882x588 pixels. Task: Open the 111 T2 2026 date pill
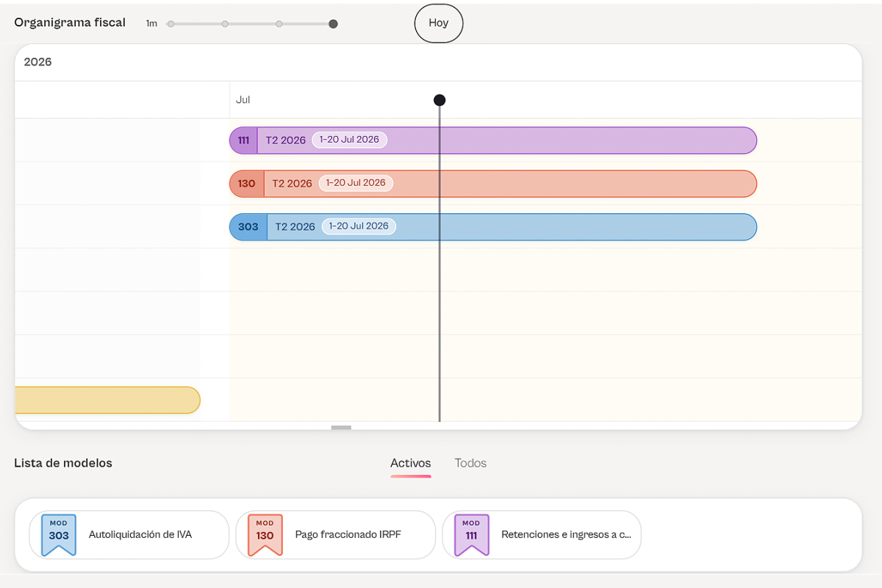[x=349, y=140]
